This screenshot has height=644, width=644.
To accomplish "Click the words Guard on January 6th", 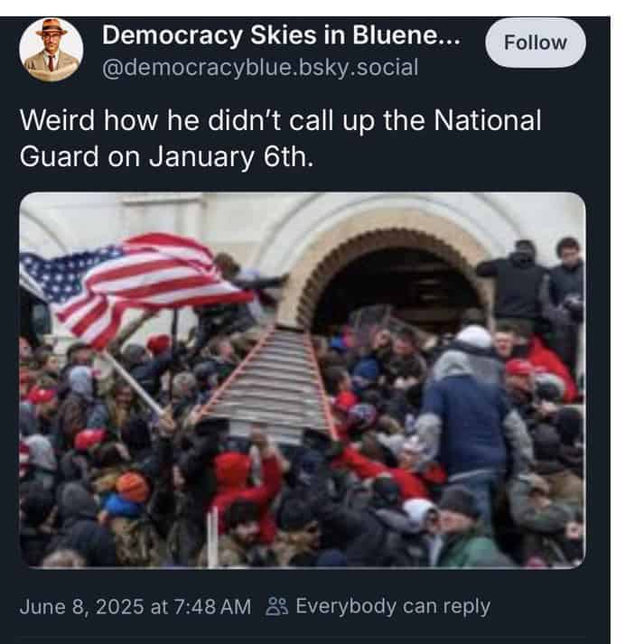I will coord(166,157).
